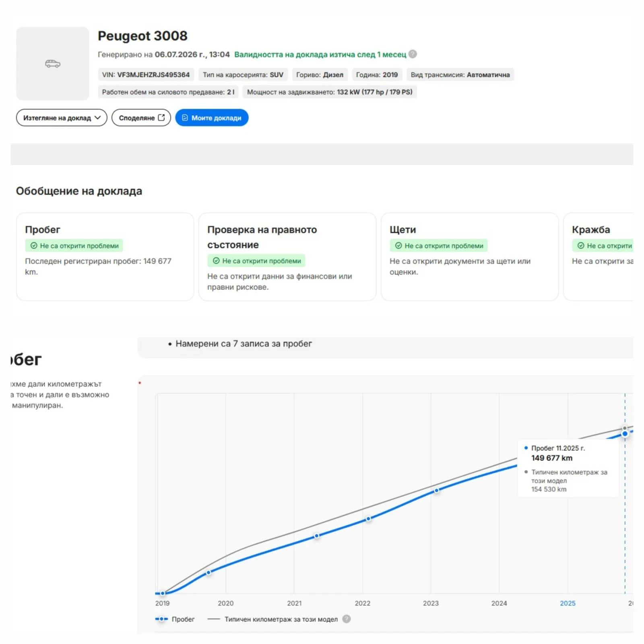Toggle the Пробег legend series

click(175, 619)
